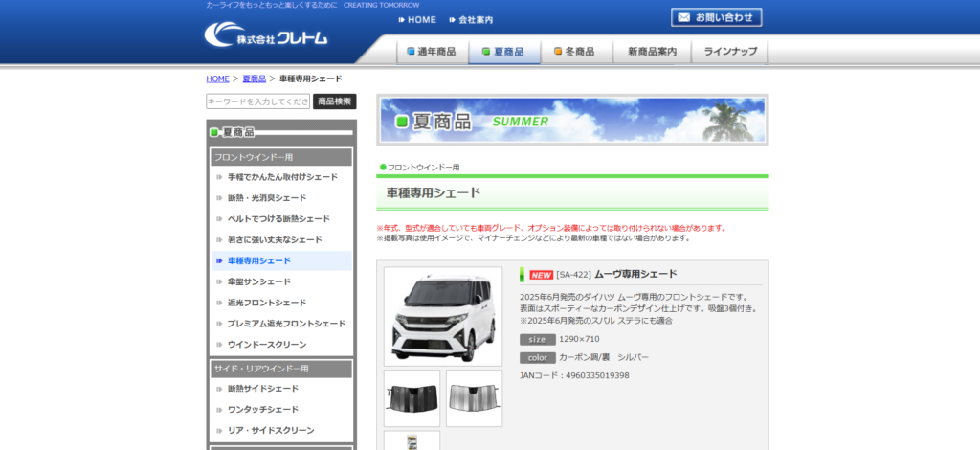Click the white Move car product image
The height and width of the screenshot is (450, 980).
pyautogui.click(x=443, y=316)
